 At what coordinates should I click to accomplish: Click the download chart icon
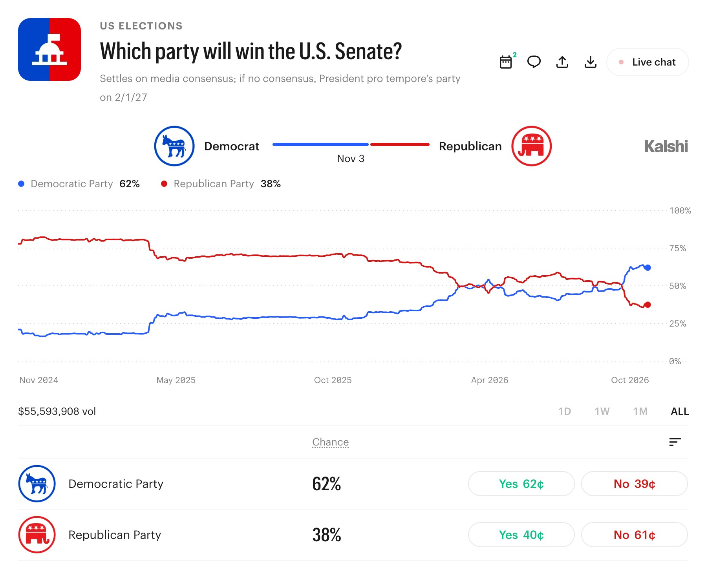click(x=591, y=62)
